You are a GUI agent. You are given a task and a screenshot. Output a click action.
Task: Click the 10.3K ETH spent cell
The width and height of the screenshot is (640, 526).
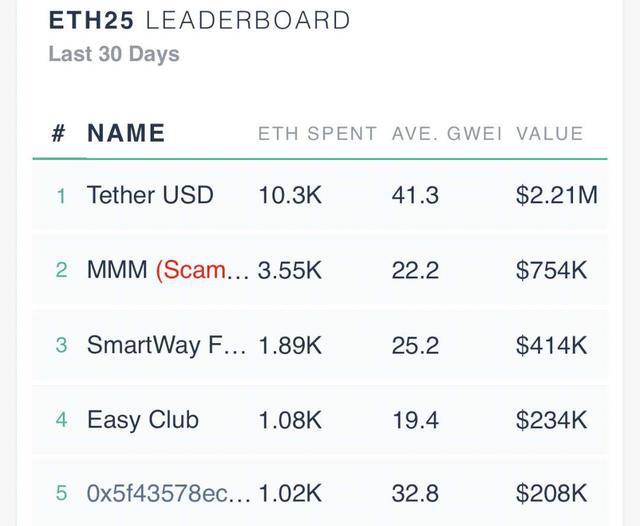click(x=290, y=195)
